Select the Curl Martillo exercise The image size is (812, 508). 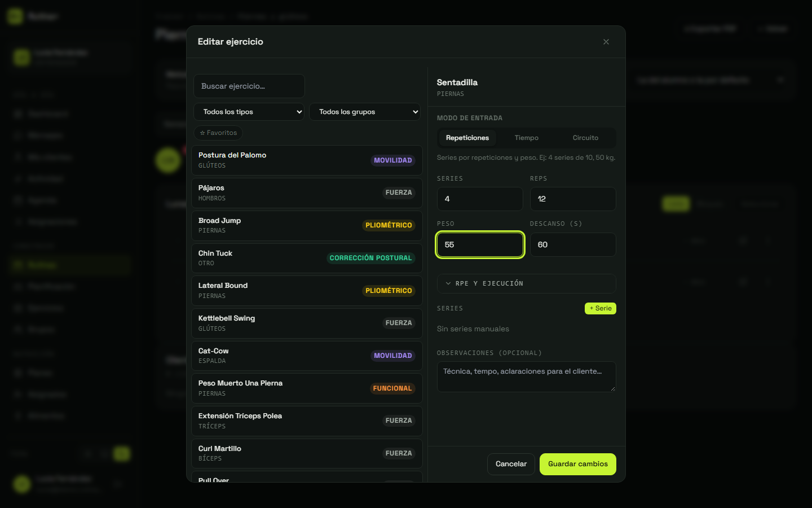307,454
